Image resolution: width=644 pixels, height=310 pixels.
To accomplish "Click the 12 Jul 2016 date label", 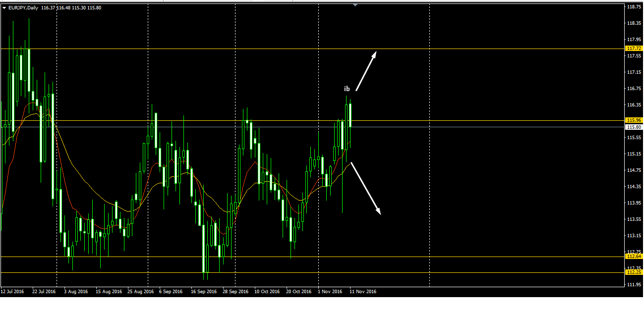I will pos(12,292).
